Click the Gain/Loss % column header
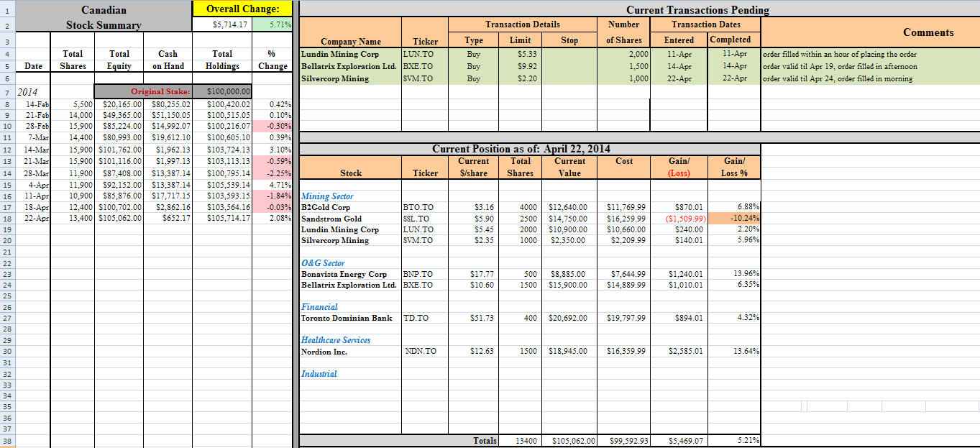 click(734, 167)
